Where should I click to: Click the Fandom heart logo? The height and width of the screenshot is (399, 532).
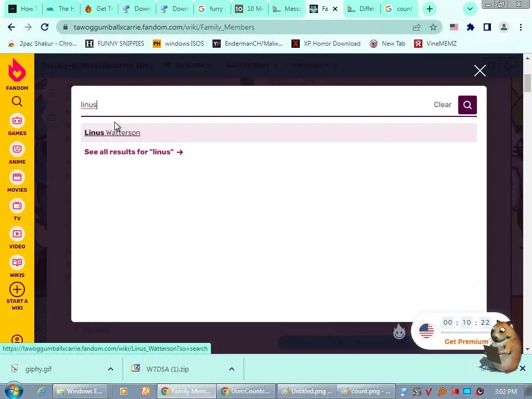point(17,70)
